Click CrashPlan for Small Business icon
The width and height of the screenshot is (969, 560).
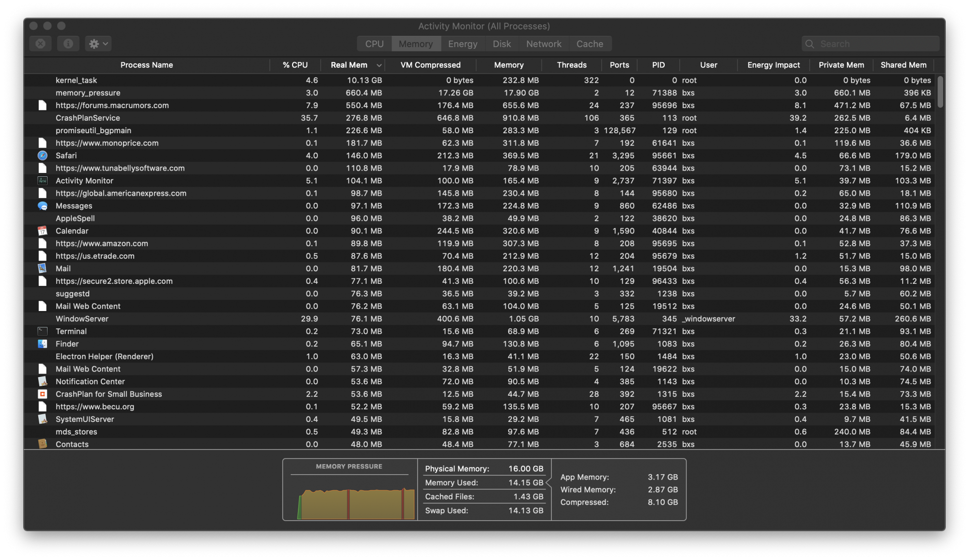43,394
